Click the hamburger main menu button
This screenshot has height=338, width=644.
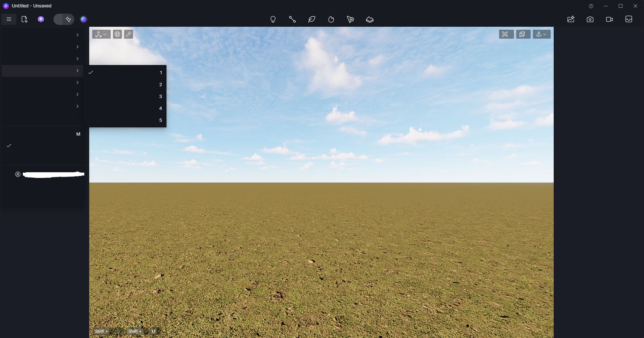pos(9,19)
